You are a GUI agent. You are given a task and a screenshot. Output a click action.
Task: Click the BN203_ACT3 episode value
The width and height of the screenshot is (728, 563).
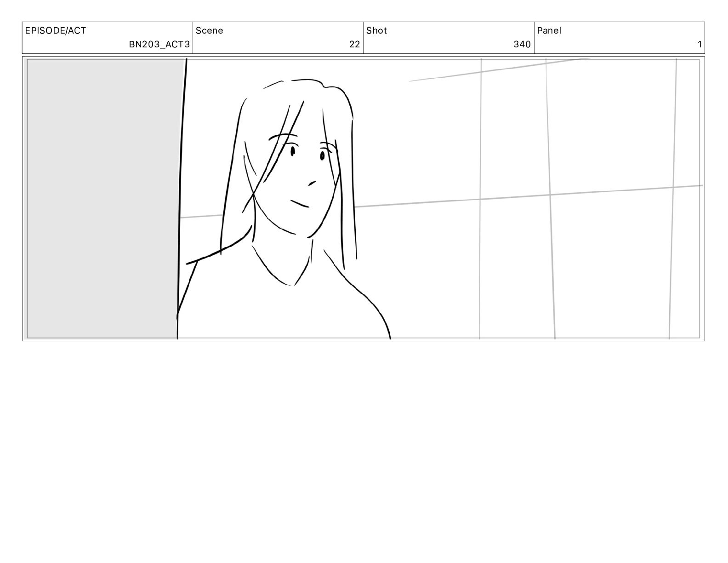click(x=159, y=44)
